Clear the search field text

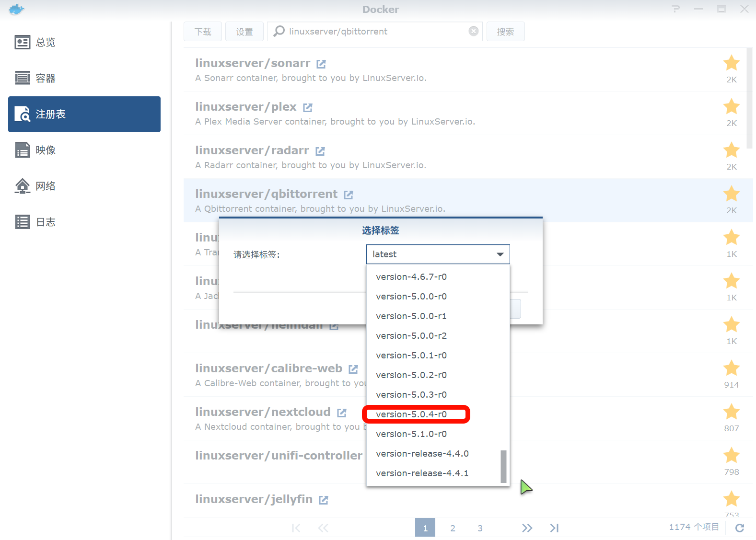click(474, 31)
